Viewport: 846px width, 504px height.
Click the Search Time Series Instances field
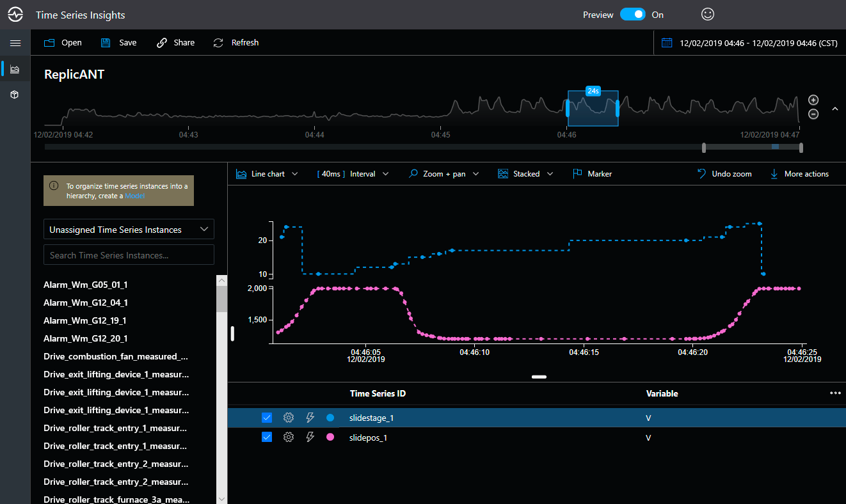(129, 255)
